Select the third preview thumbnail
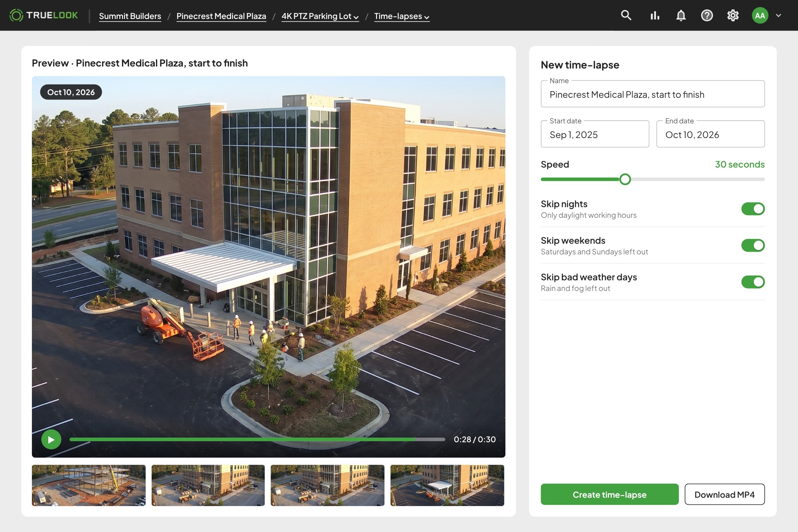Viewport: 798px width, 532px height. (x=328, y=485)
